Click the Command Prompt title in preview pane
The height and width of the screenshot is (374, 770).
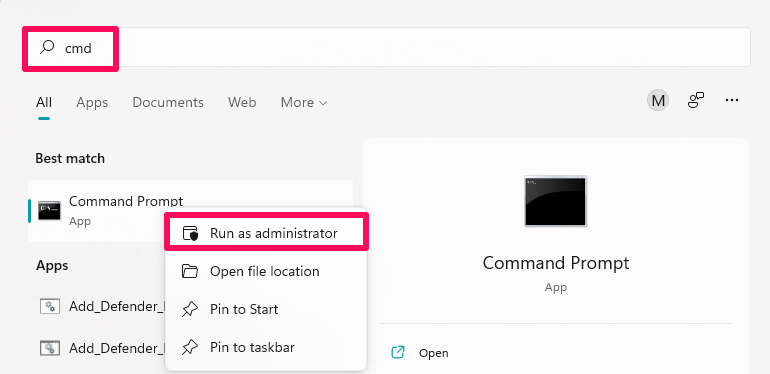[x=556, y=263]
